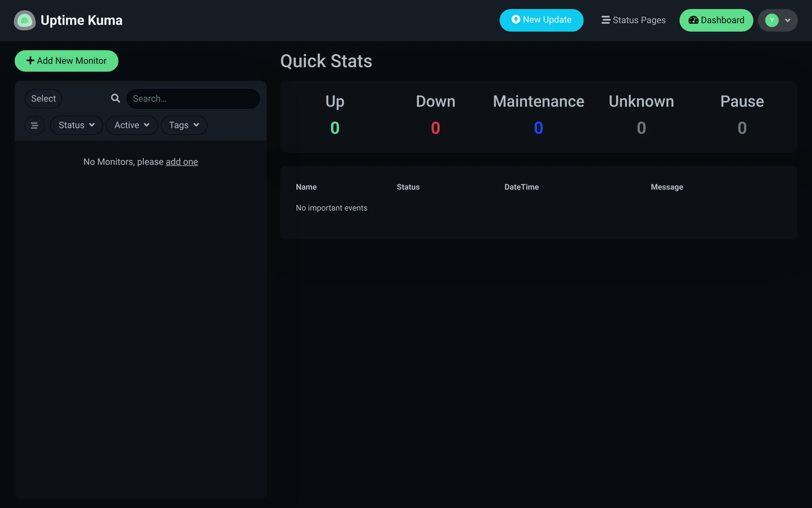Click the DateTime column header
This screenshot has height=508, width=812.
521,187
